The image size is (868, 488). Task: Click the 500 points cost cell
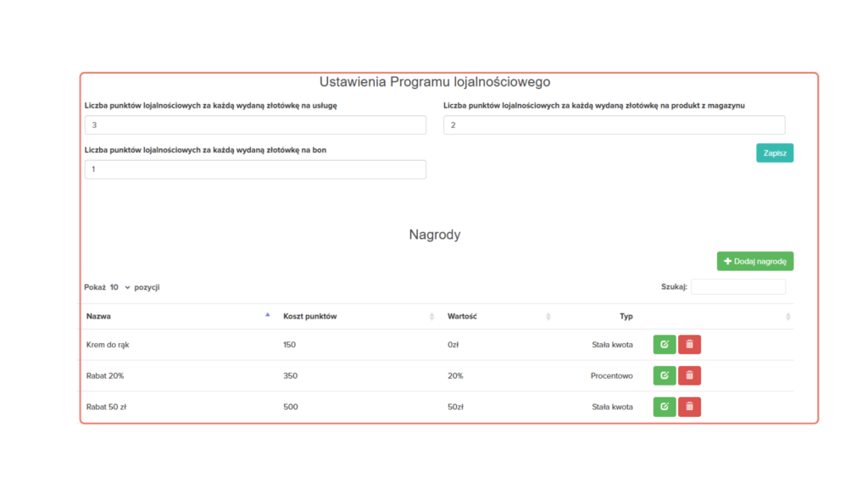click(290, 407)
